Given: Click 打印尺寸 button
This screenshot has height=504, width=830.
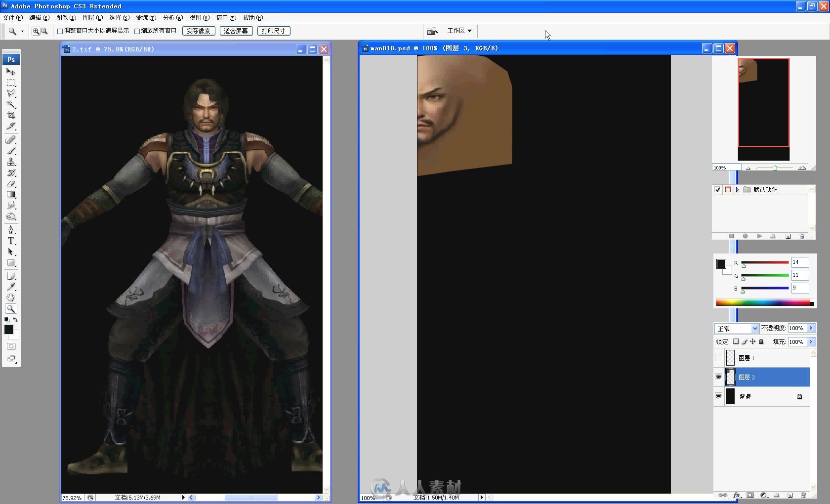Looking at the screenshot, I should tap(274, 31).
